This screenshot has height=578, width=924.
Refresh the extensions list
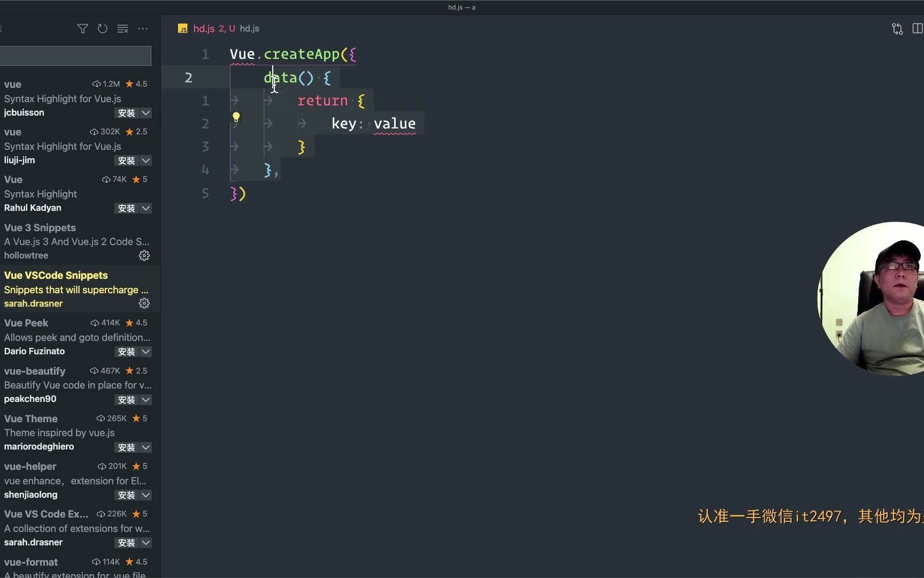(102, 28)
